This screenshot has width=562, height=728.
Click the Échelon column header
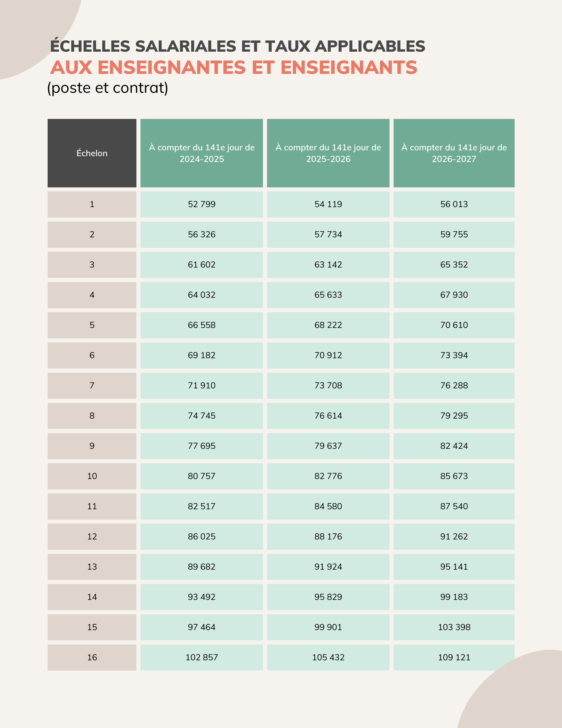pyautogui.click(x=92, y=153)
